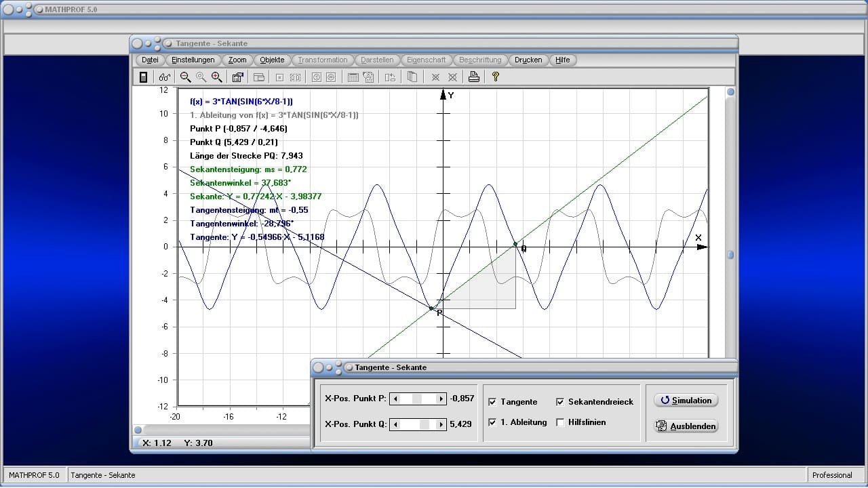Click the X: 1.12 coordinate readout
The height and width of the screenshot is (488, 868).
157,443
